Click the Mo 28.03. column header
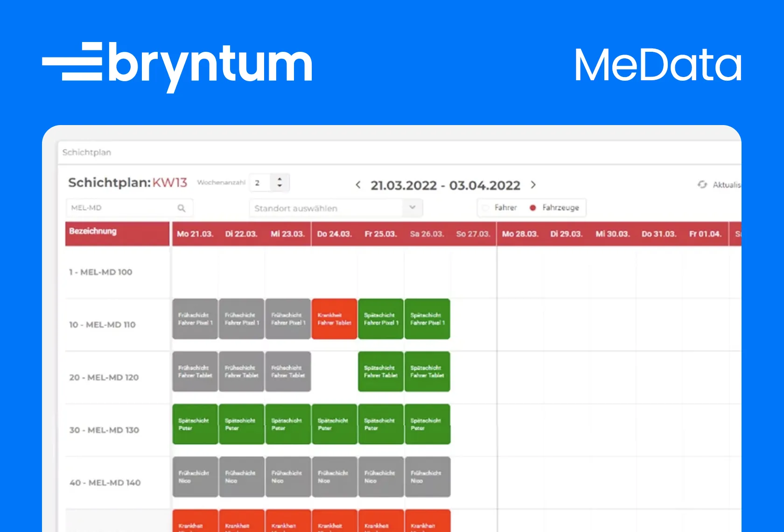The image size is (784, 532). (520, 234)
